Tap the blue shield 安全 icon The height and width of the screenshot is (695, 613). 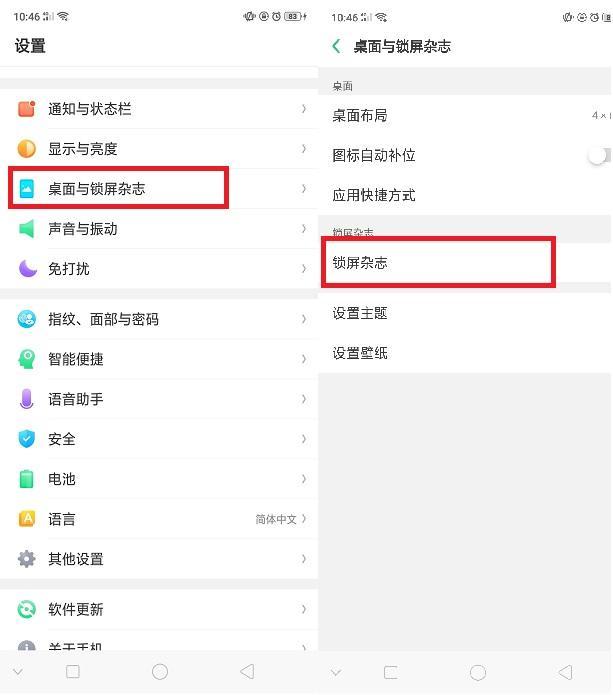(27, 439)
